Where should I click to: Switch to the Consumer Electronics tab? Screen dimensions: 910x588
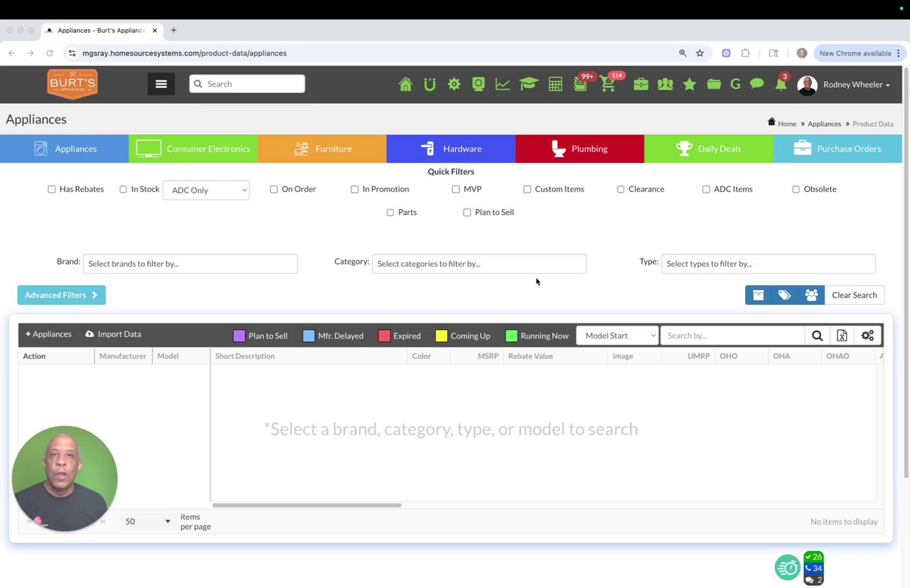(193, 149)
